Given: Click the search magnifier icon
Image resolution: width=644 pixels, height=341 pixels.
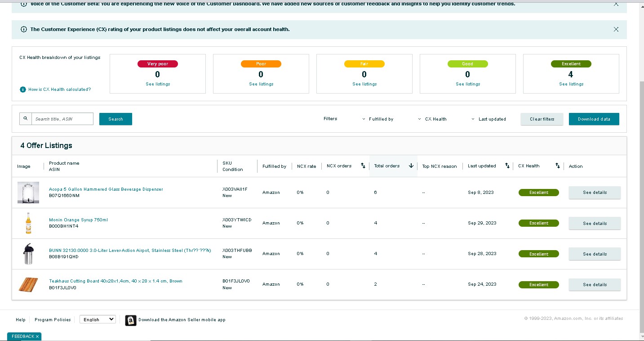Looking at the screenshot, I should 26,119.
